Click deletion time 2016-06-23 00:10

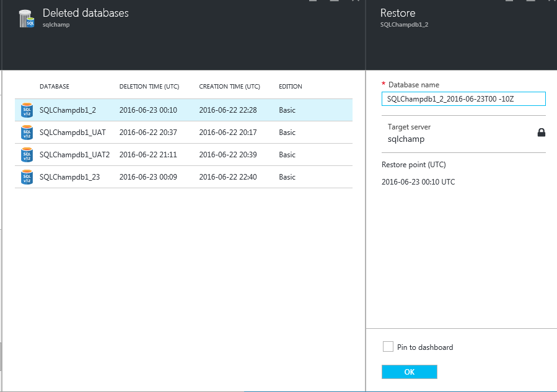pos(148,110)
